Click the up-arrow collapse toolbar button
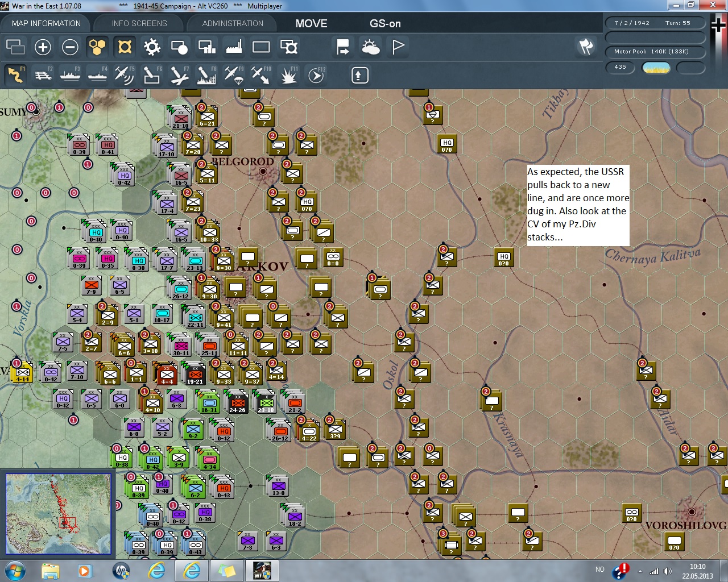728x582 pixels. tap(359, 75)
